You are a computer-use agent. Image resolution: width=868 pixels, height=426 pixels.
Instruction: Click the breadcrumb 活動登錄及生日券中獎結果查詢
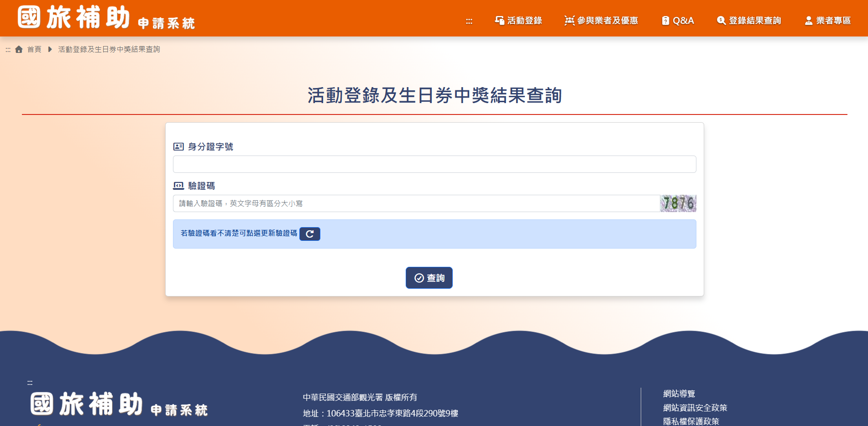click(109, 49)
